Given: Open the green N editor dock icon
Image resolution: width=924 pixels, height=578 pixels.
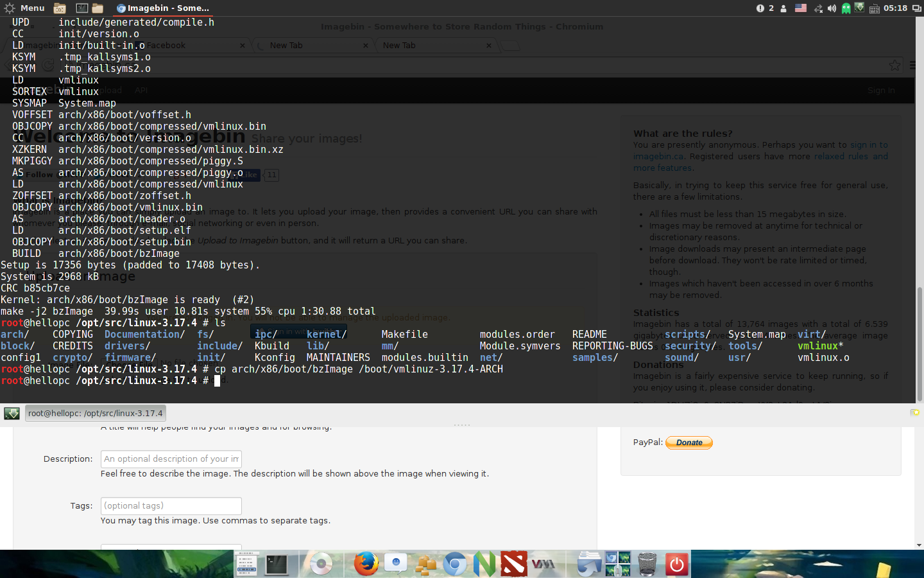Looking at the screenshot, I should (484, 564).
